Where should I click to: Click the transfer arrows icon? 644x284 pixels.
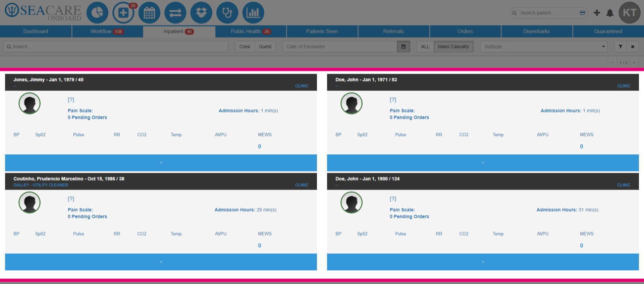point(175,13)
